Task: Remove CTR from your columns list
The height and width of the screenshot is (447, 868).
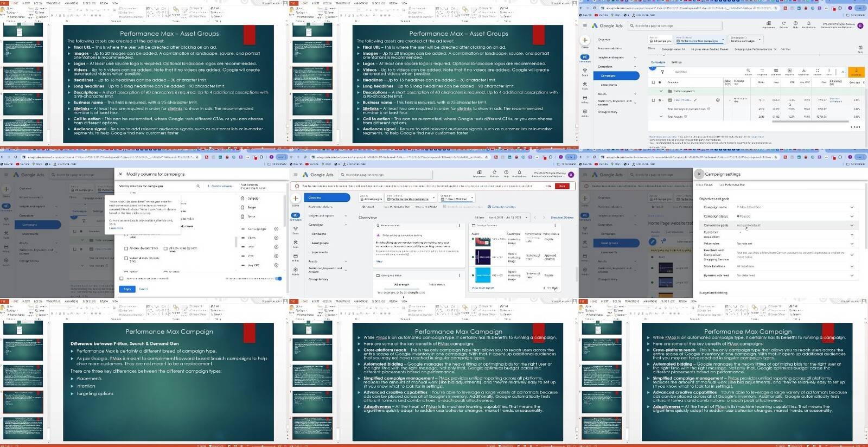Action: 276,256
